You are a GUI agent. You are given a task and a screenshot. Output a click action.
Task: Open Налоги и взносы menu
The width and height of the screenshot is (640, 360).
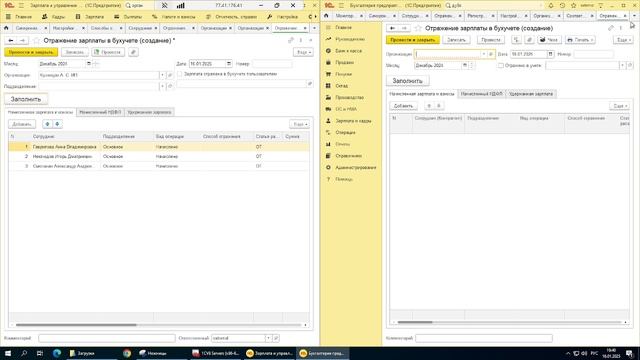173,17
